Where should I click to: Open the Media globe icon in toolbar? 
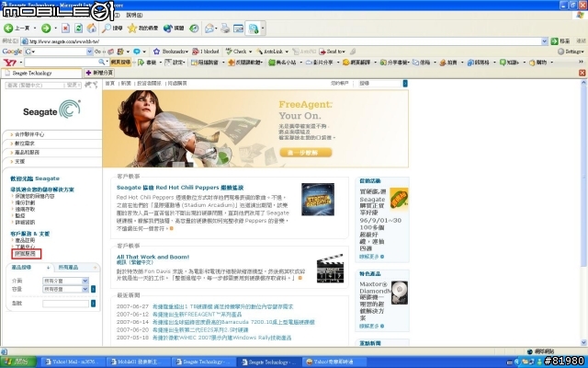167,29
